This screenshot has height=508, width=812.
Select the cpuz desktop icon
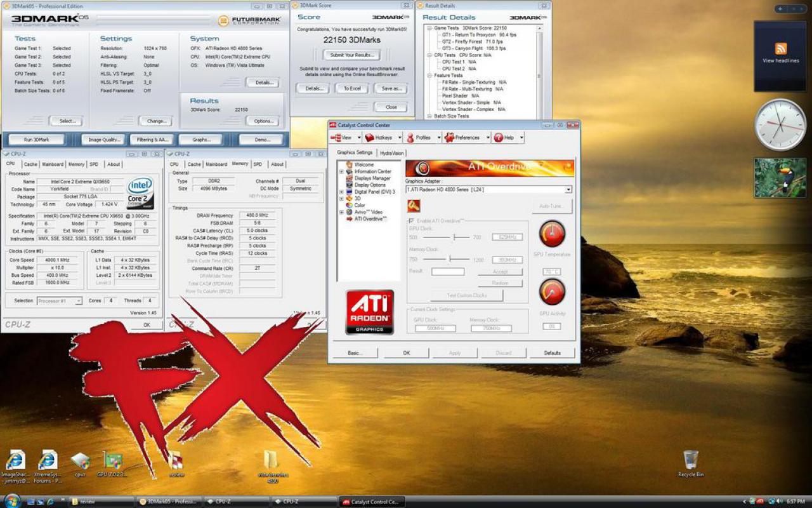[x=80, y=460]
